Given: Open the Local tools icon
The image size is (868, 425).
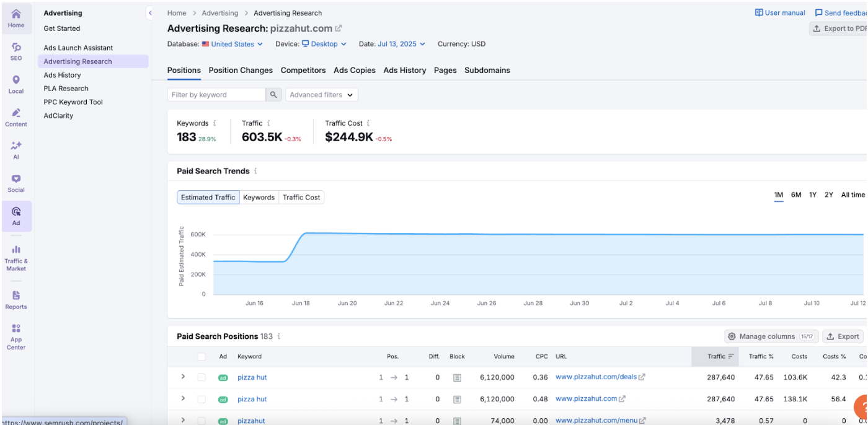Looking at the screenshot, I should (16, 84).
